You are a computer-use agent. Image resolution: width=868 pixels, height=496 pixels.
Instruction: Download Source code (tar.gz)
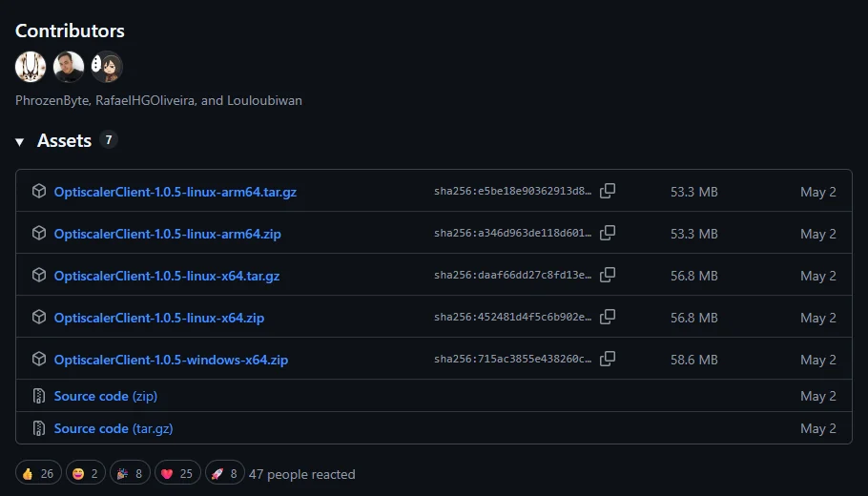[x=114, y=428]
